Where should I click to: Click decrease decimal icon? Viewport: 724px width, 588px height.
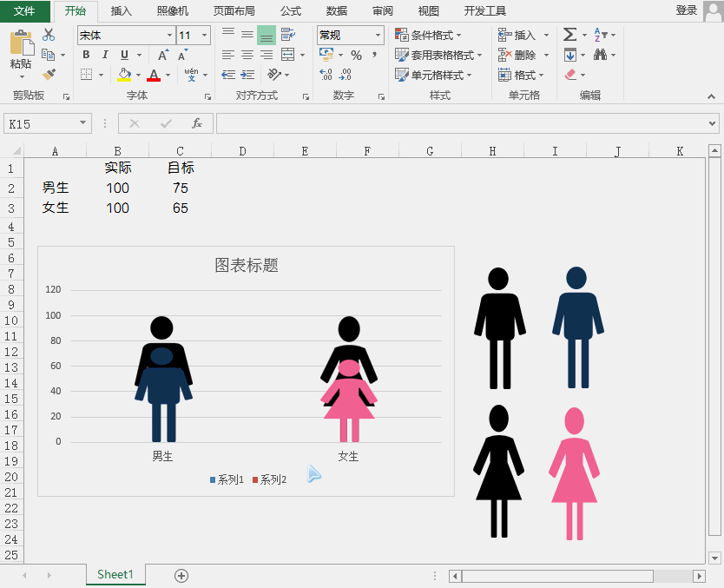pos(345,75)
